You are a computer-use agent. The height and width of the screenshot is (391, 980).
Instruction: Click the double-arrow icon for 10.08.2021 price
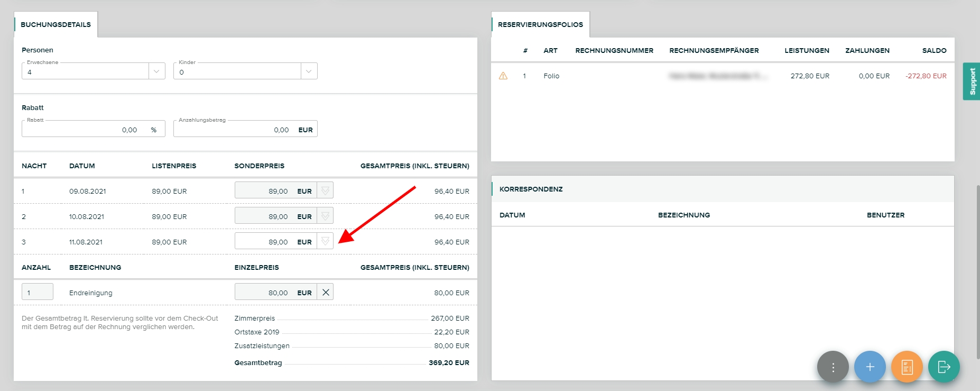325,216
